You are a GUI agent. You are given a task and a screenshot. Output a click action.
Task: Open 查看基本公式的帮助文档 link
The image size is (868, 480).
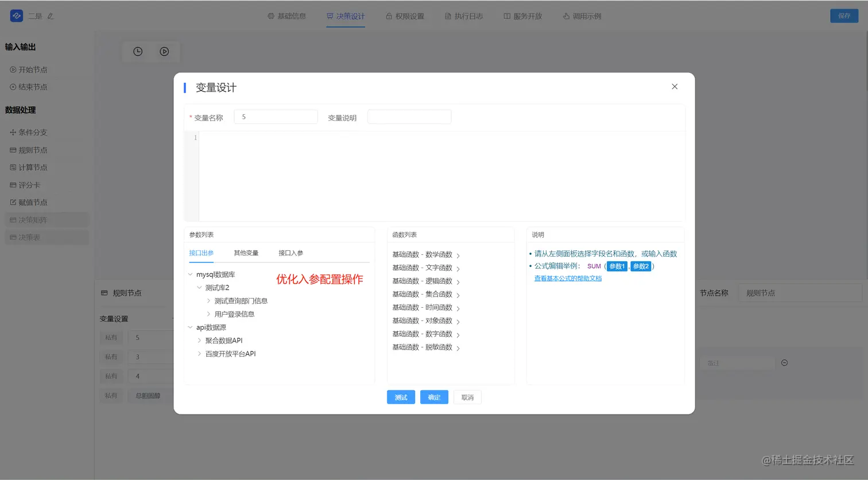pyautogui.click(x=568, y=278)
